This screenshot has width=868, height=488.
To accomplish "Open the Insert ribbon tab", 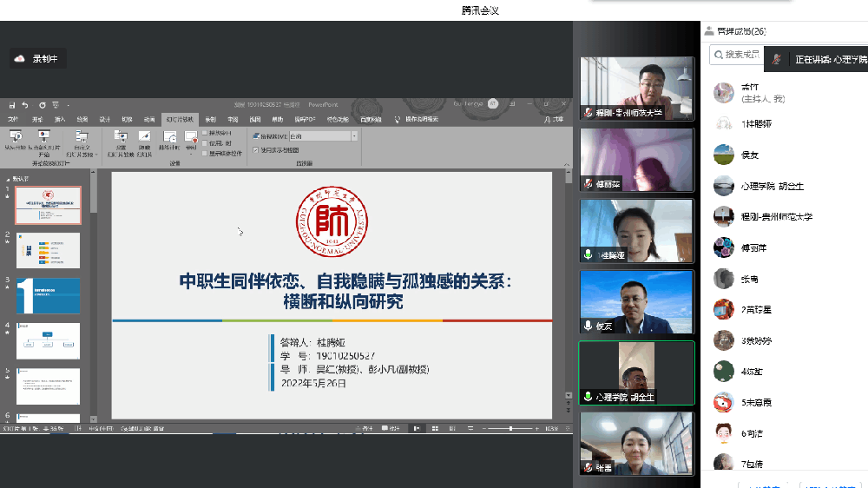I will (60, 119).
